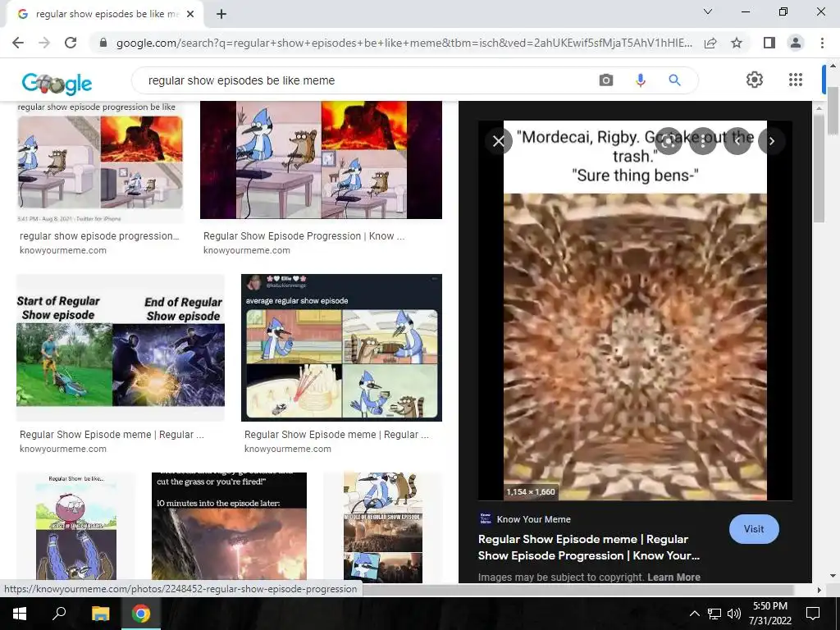This screenshot has height=630, width=840.
Task: Open a new browser tab
Action: [221, 14]
